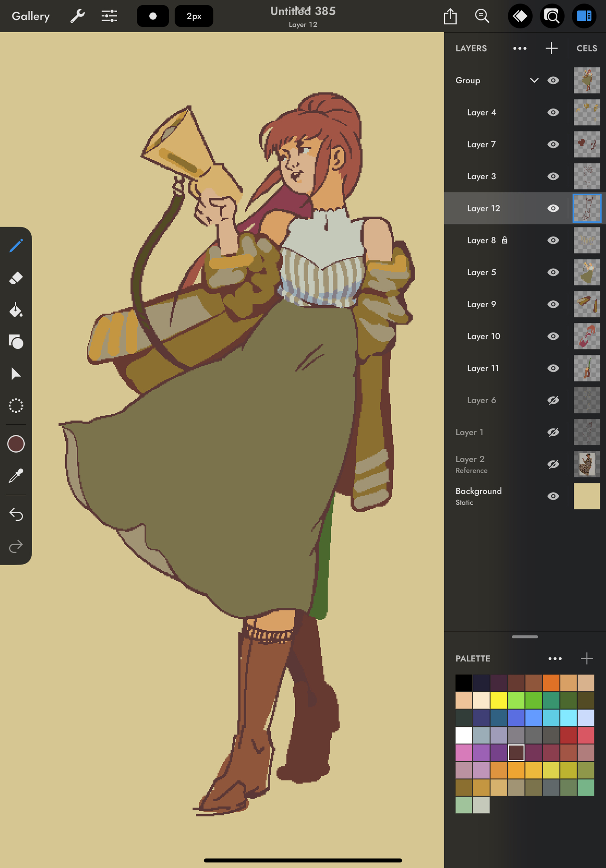Select the Eraser tool
The width and height of the screenshot is (606, 868).
pos(16,278)
